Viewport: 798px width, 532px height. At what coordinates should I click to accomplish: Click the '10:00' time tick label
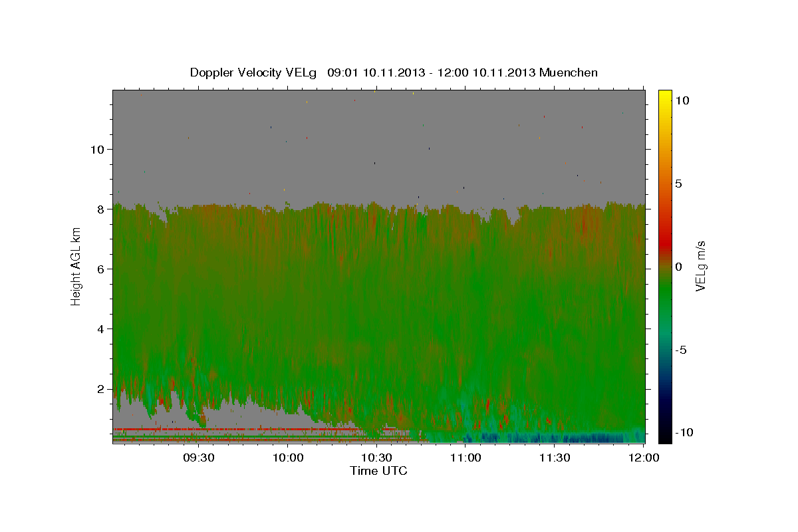[287, 458]
